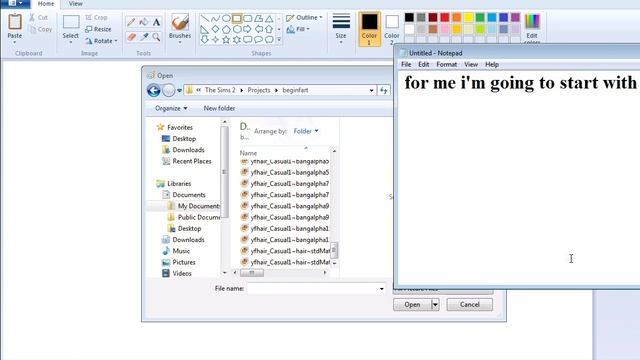Open the shape Fill dropdown
The width and height of the screenshot is (640, 360).
298,29
